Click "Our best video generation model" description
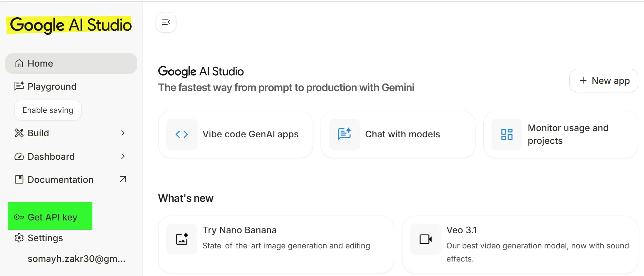 538,252
